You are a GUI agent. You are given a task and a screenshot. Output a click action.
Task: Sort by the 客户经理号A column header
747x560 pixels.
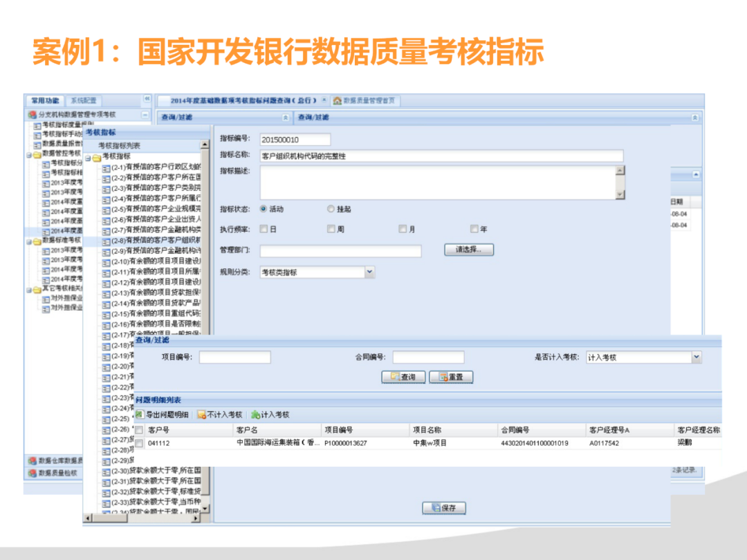pos(630,430)
